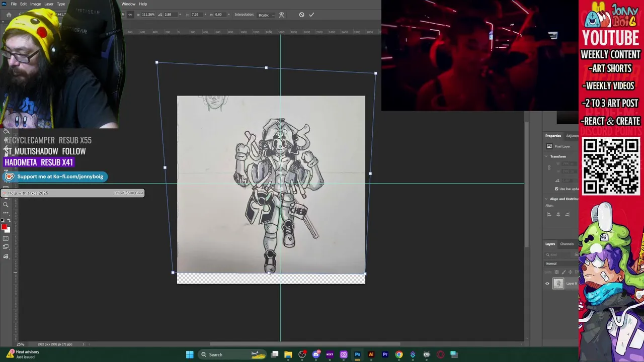Open the Edit Toolbar three-dots icon
The width and height of the screenshot is (644, 362).
tap(6, 213)
